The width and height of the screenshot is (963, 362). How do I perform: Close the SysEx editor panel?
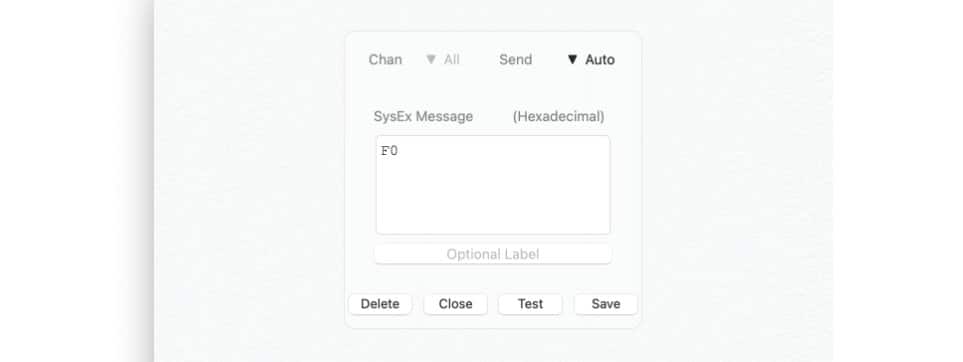456,304
